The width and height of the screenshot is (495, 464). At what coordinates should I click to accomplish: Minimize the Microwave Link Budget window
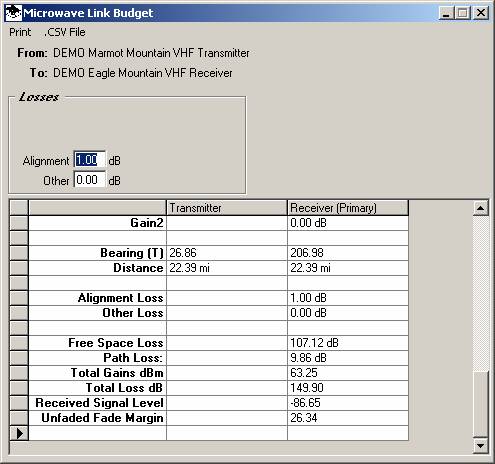pyautogui.click(x=446, y=13)
